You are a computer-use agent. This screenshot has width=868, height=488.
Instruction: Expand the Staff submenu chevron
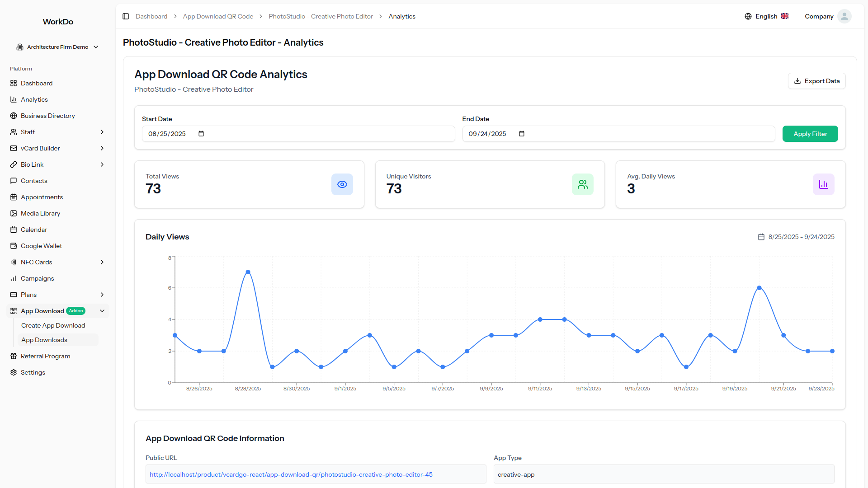tap(102, 132)
